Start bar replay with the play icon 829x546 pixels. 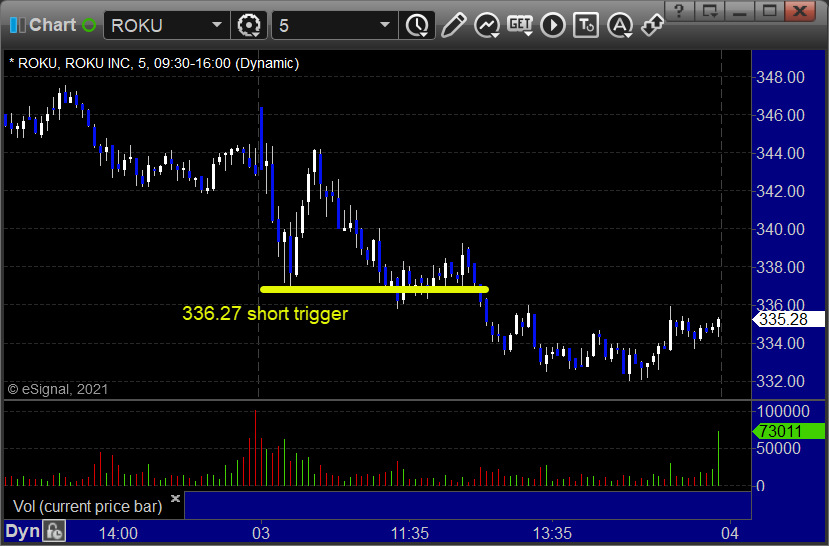(x=553, y=25)
